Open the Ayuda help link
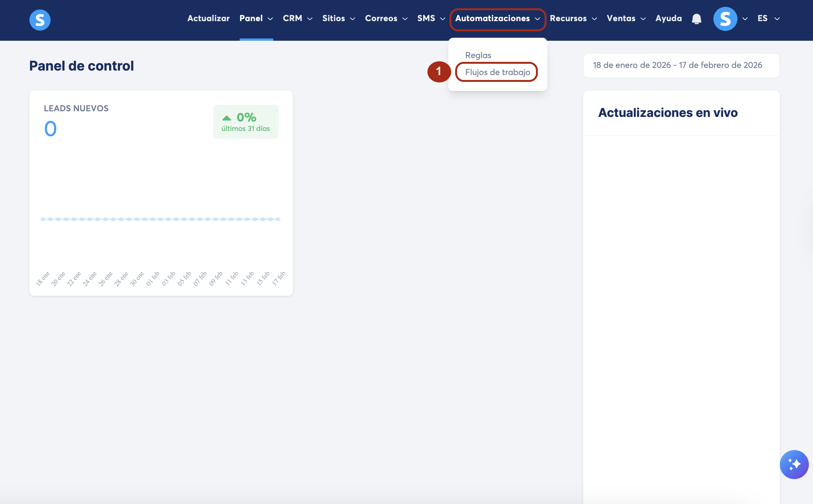 (x=668, y=18)
